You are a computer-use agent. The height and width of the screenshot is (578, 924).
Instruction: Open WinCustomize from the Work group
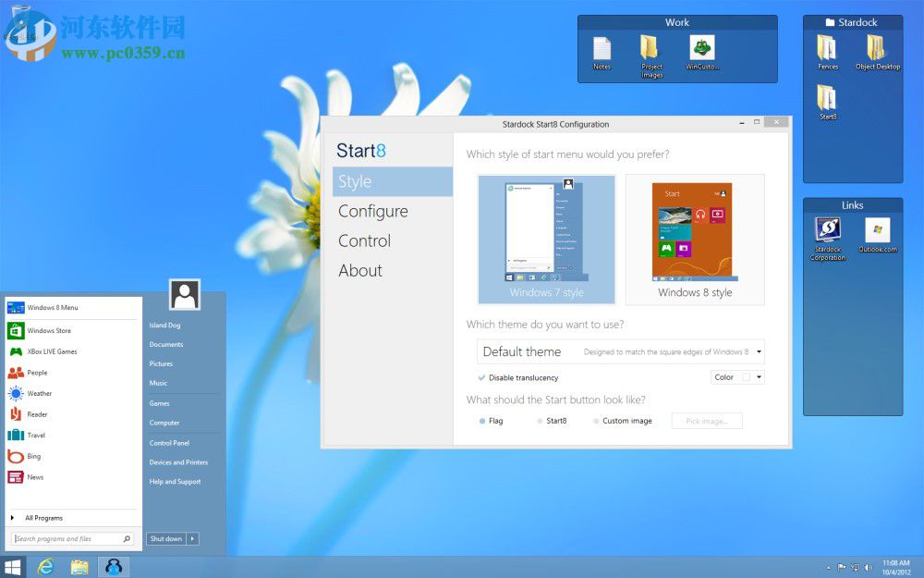701,49
